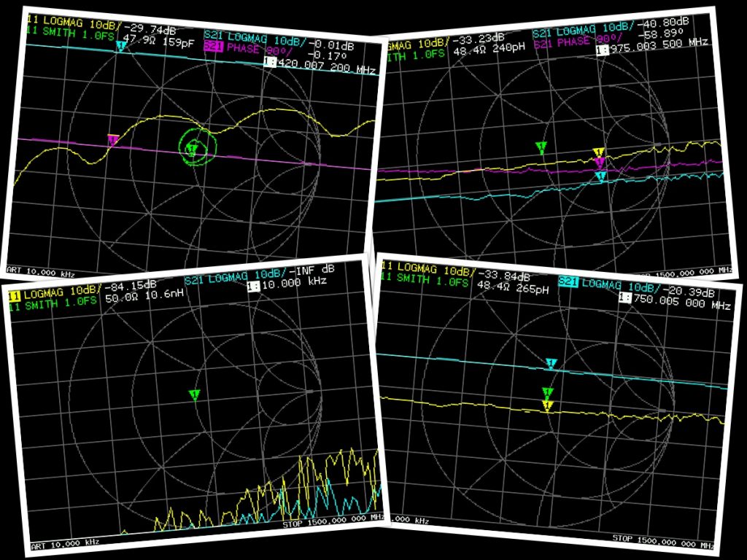This screenshot has height=560, width=747.
Task: Select the magenta phase marker in top-left plot
Action: pyautogui.click(x=112, y=139)
